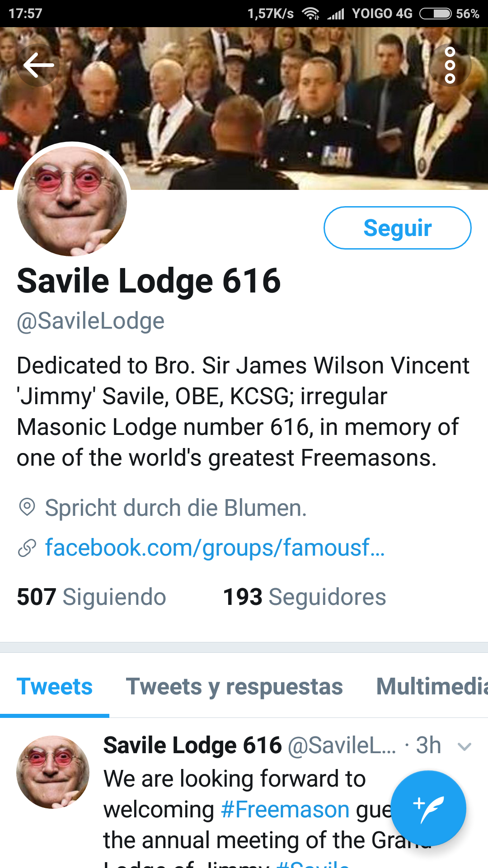The height and width of the screenshot is (868, 488).
Task: Switch to Tweets y respuestas tab
Action: pyautogui.click(x=235, y=686)
